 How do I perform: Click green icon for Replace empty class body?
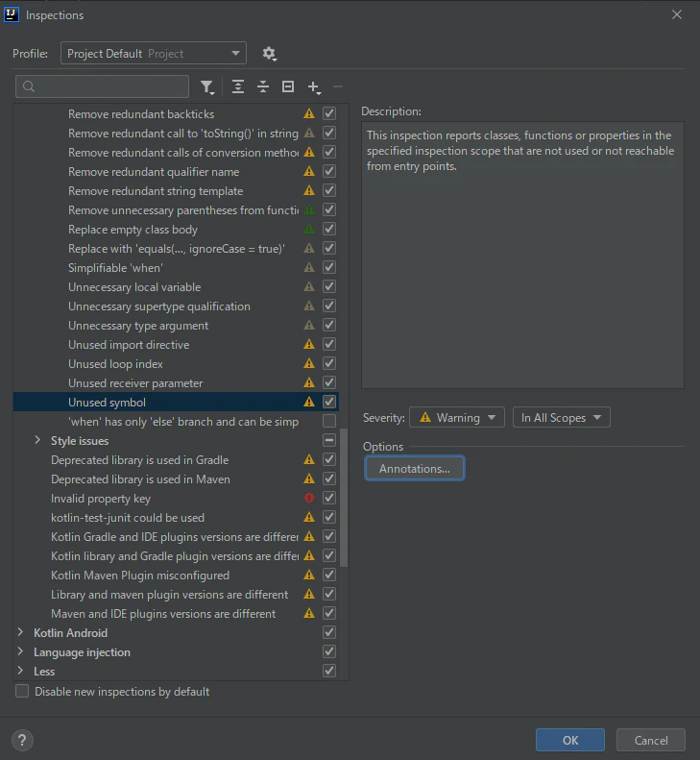click(x=309, y=230)
